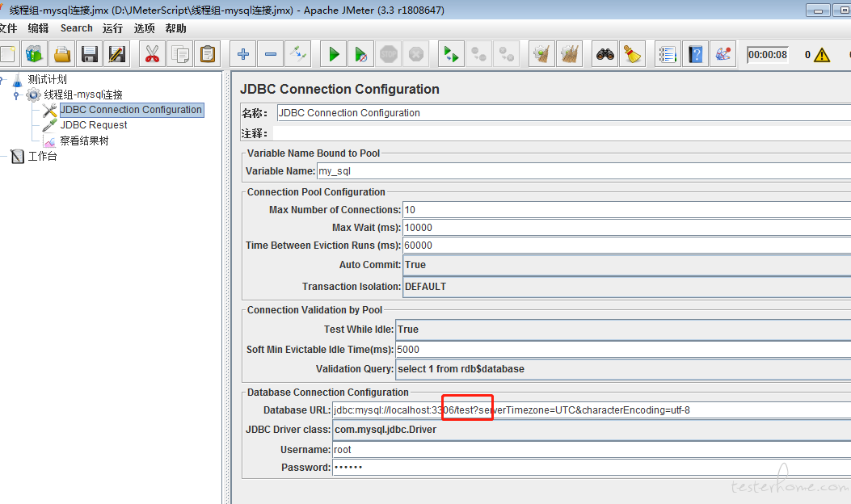Click the toolbar icon right of Help
851x504 pixels.
click(723, 54)
